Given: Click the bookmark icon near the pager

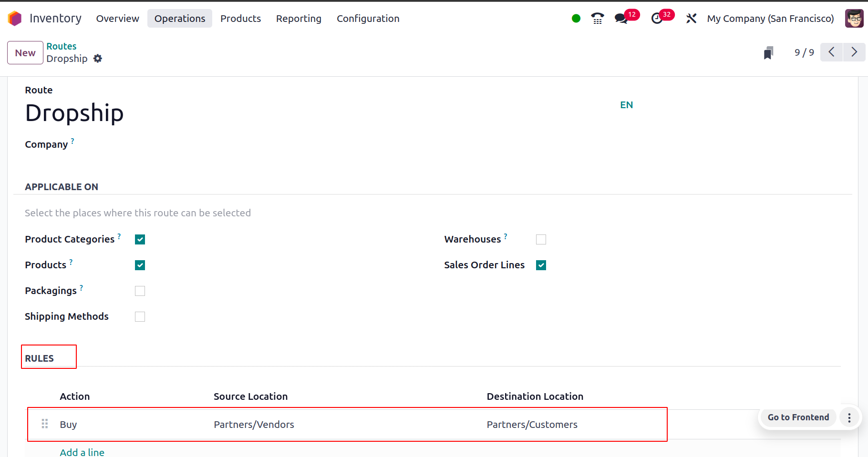Looking at the screenshot, I should 768,52.
